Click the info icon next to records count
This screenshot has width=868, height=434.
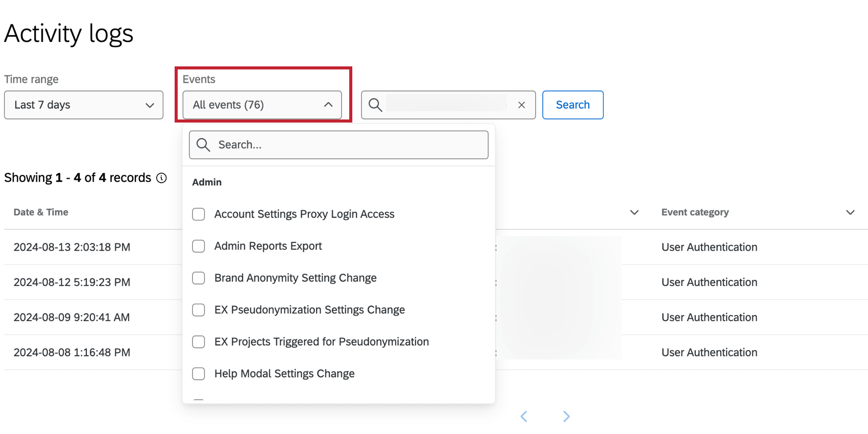(162, 178)
